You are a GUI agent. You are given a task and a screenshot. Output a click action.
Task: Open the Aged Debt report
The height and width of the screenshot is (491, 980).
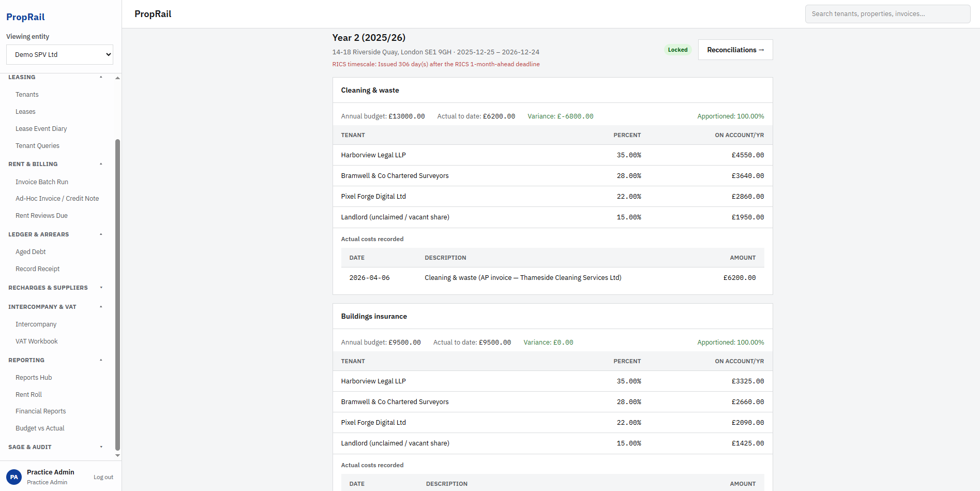pos(31,252)
